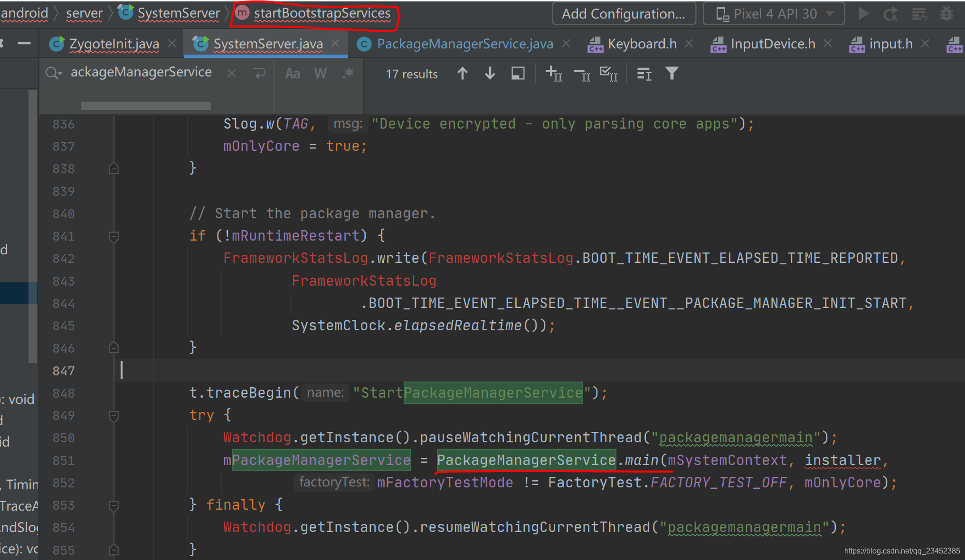Screen dimensions: 965x560
Task: Collapse the fold marker at line 846
Action: pos(114,348)
